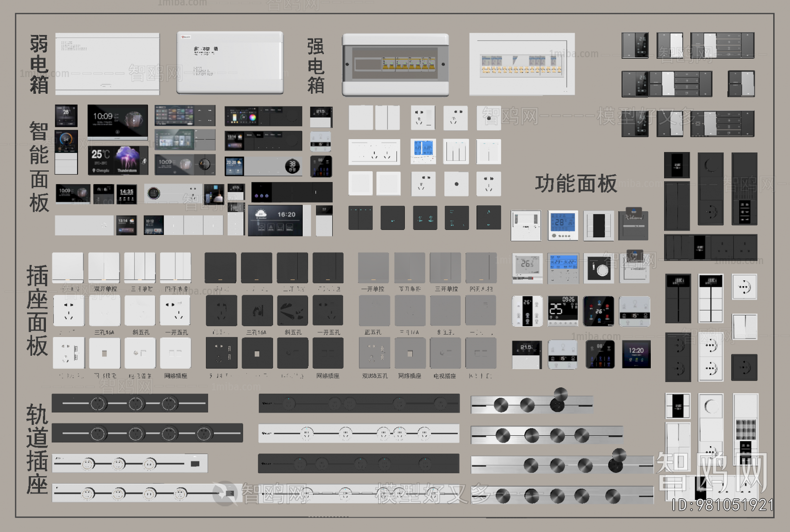Click the 25°C Chengdu Thunderstorm weather panel
The width and height of the screenshot is (790, 532).
tap(118, 160)
